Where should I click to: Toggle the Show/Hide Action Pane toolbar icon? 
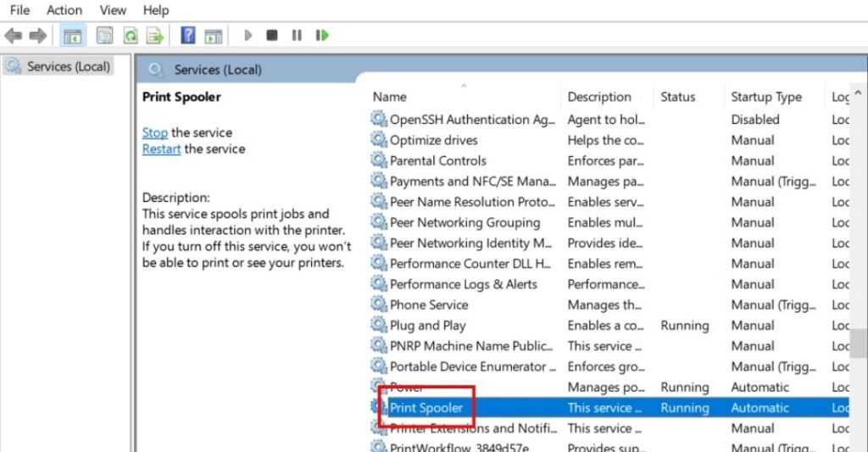point(213,36)
